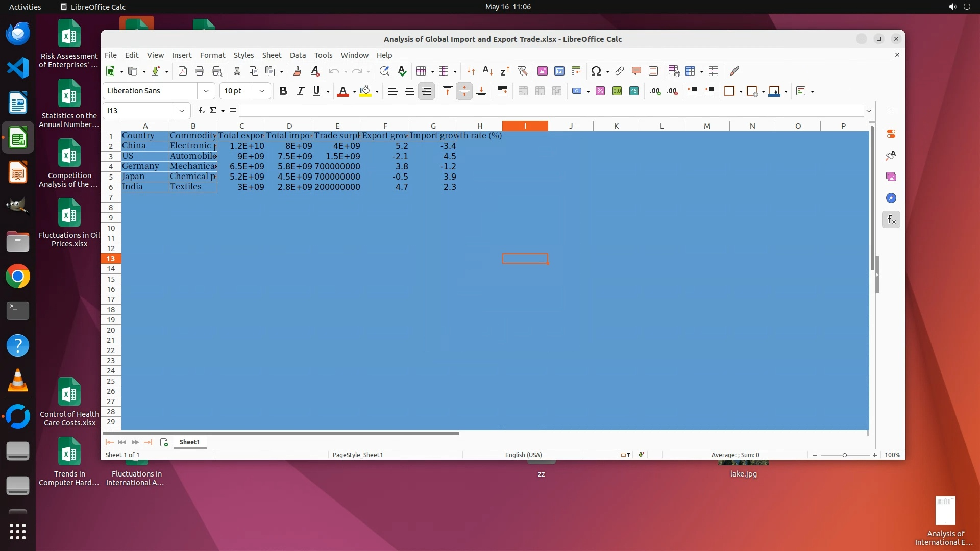The width and height of the screenshot is (980, 551).
Task: Toggle italic formatting
Action: click(300, 91)
